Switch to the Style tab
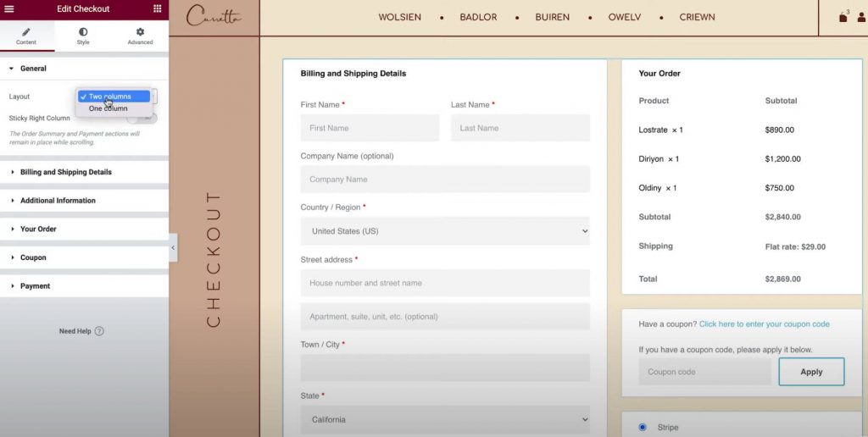 [x=83, y=36]
